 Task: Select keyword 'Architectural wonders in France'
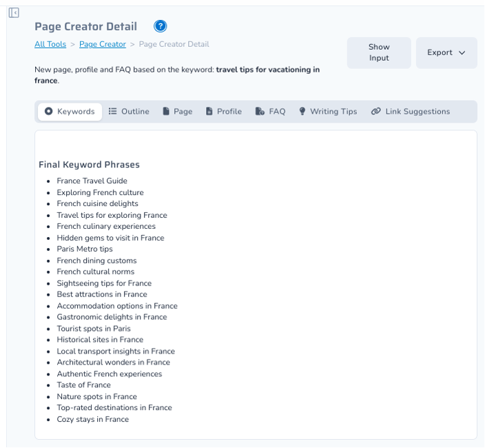(114, 363)
